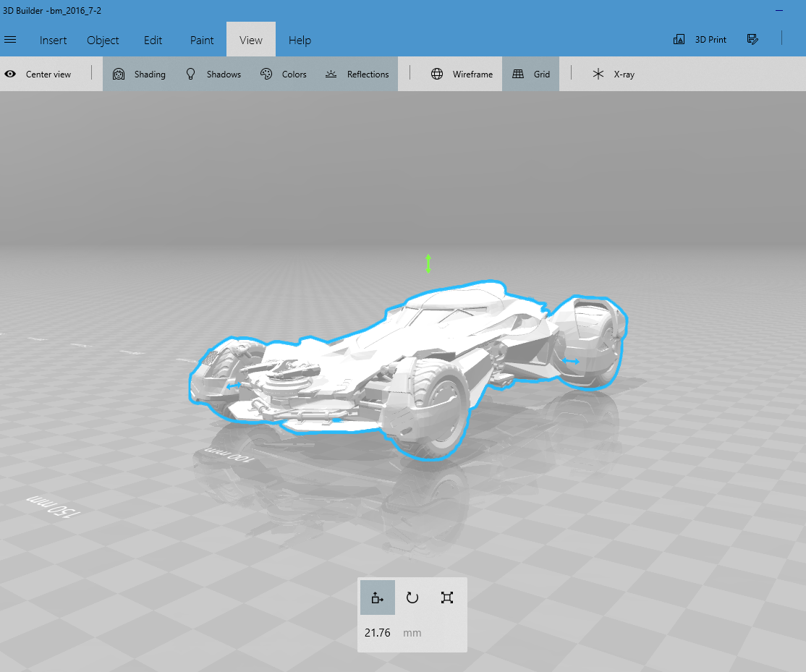Image resolution: width=806 pixels, height=672 pixels.
Task: Click the blue arrow handle at car rear
Action: point(571,362)
